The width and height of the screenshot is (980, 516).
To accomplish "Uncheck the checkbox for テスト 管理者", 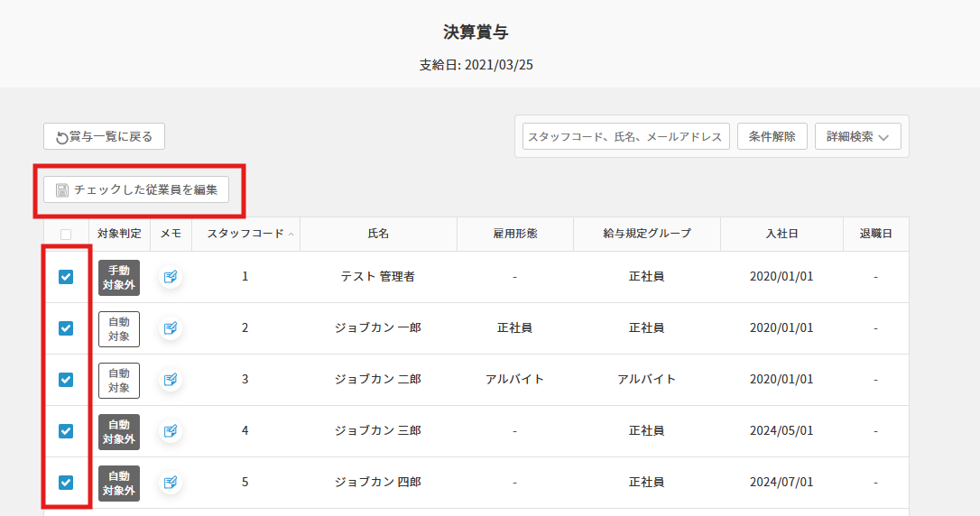I will click(66, 277).
